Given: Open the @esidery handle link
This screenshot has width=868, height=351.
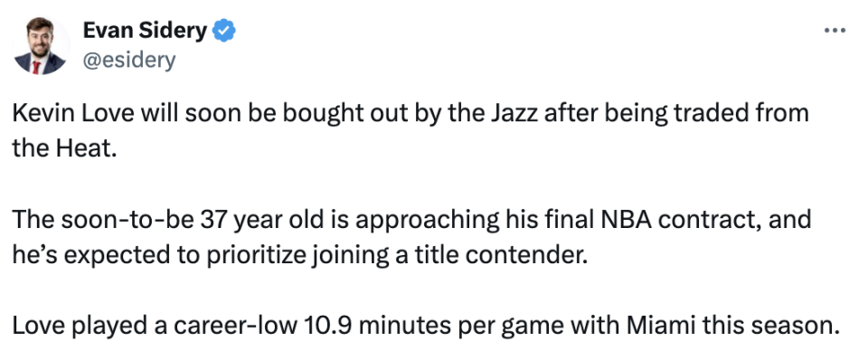Looking at the screenshot, I should [129, 59].
